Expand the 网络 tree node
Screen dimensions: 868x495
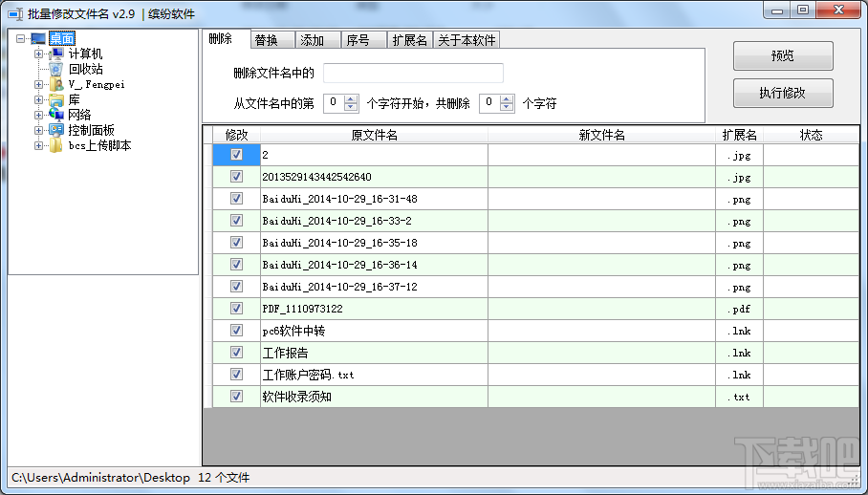tap(38, 115)
